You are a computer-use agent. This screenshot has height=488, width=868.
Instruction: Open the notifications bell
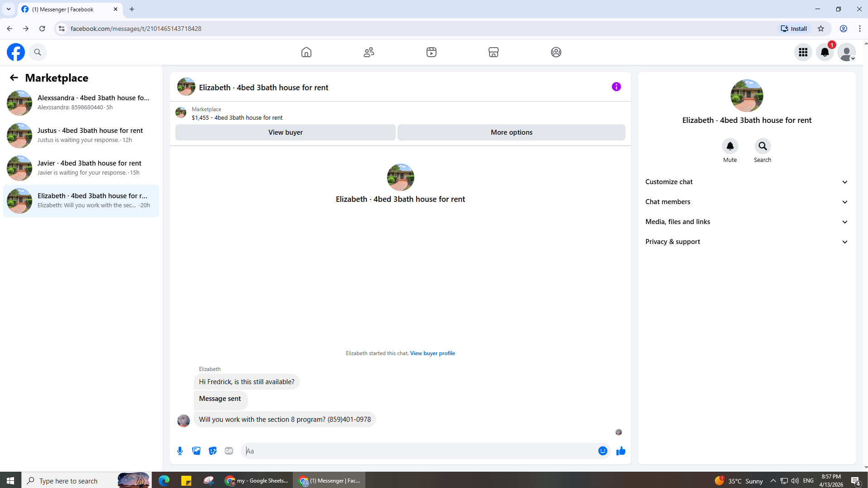click(x=825, y=52)
